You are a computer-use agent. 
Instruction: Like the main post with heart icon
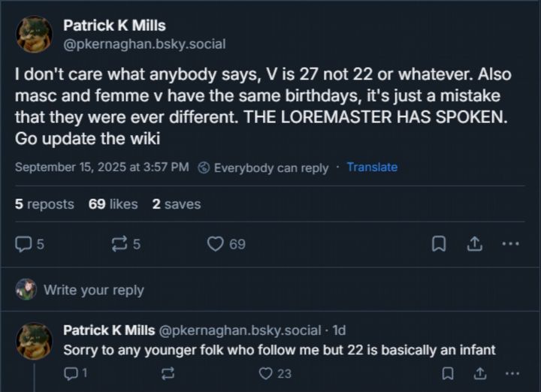(x=216, y=244)
